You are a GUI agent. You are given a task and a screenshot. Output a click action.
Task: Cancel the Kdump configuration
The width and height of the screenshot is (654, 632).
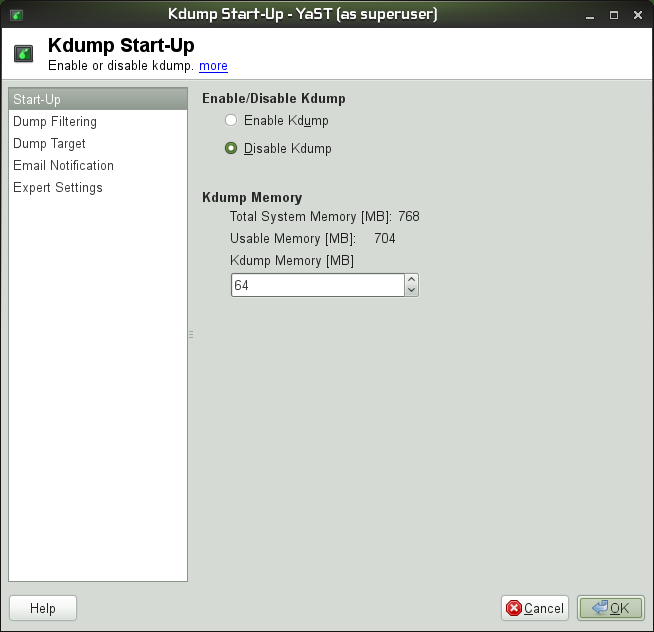click(535, 608)
